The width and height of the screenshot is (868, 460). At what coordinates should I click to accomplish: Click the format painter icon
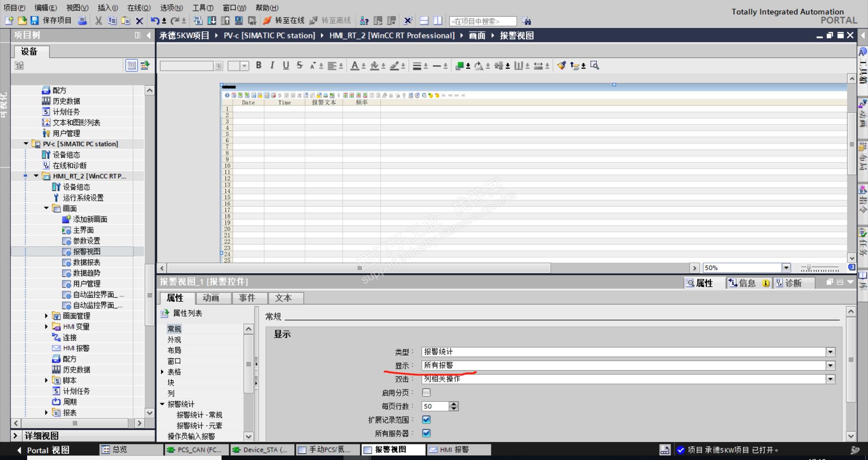pos(561,66)
